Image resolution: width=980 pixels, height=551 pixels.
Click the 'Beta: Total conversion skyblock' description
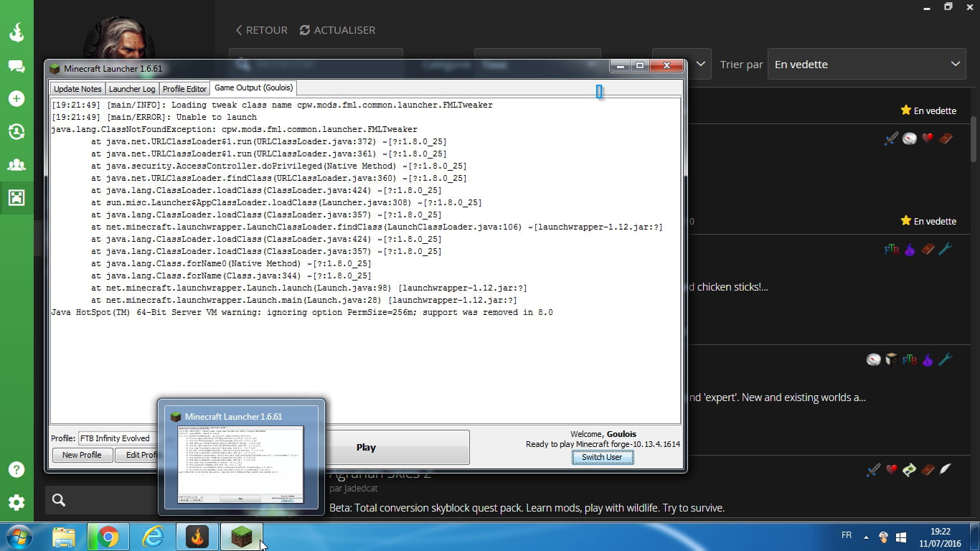pos(527,508)
